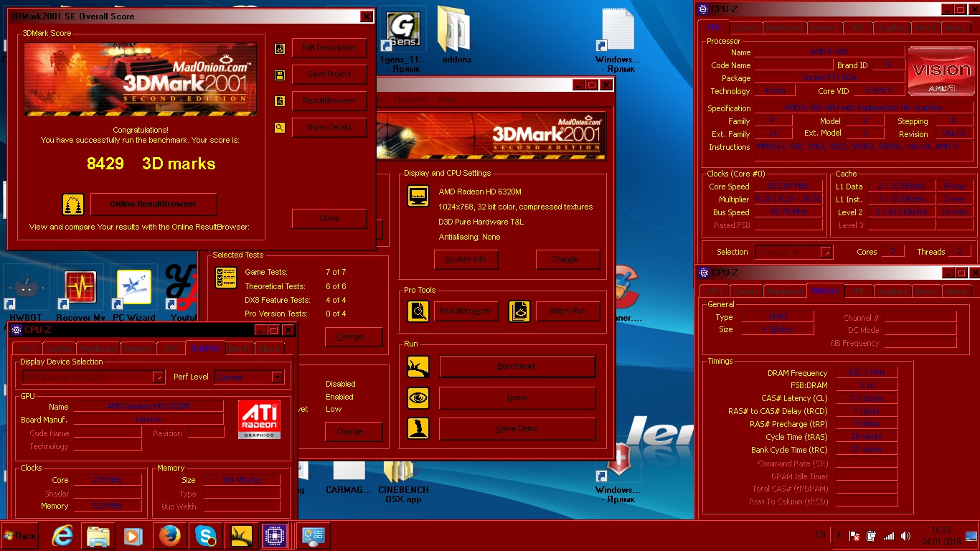The height and width of the screenshot is (551, 980).
Task: Click the floppy disk icon beside Save Project
Action: 280,75
